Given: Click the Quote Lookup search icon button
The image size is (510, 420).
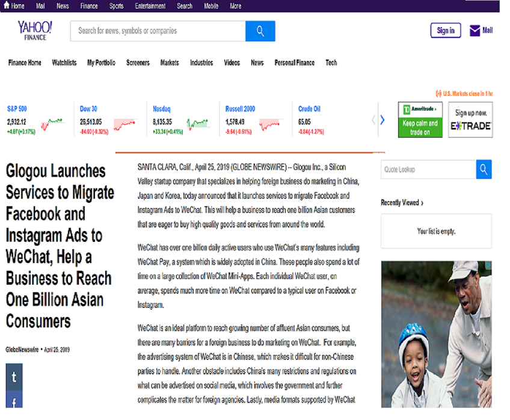Looking at the screenshot, I should [484, 169].
